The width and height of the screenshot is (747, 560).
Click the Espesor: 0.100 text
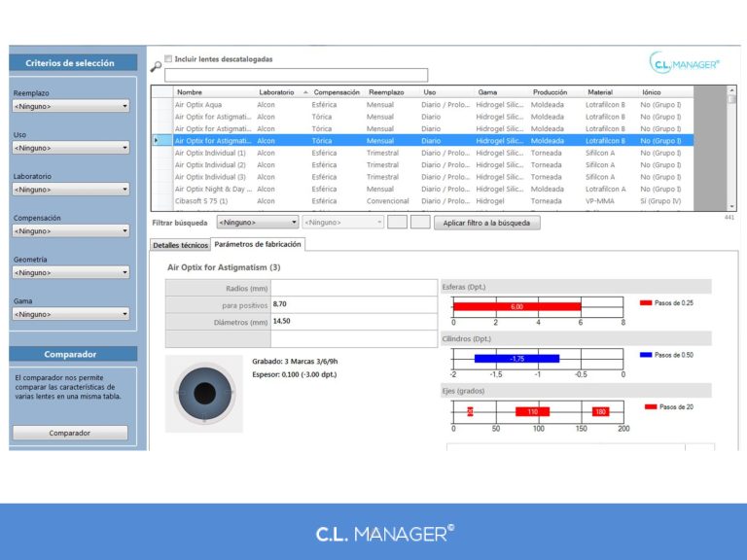tap(295, 374)
